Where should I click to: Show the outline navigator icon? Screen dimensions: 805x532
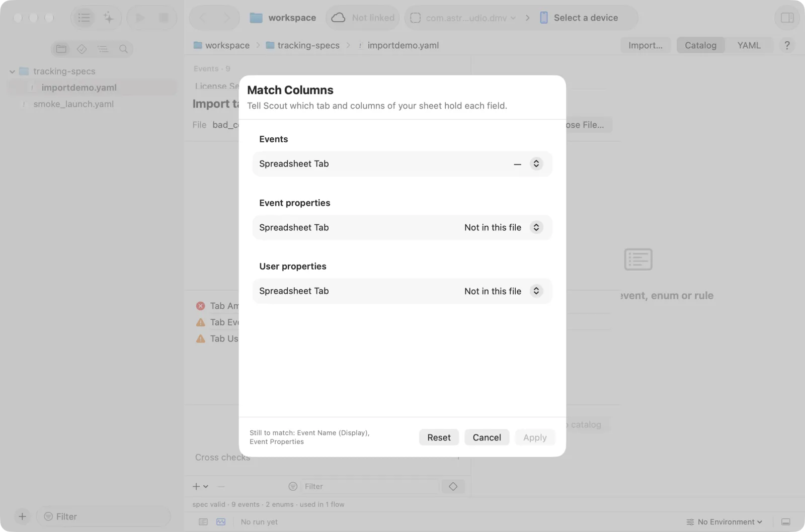(x=103, y=49)
